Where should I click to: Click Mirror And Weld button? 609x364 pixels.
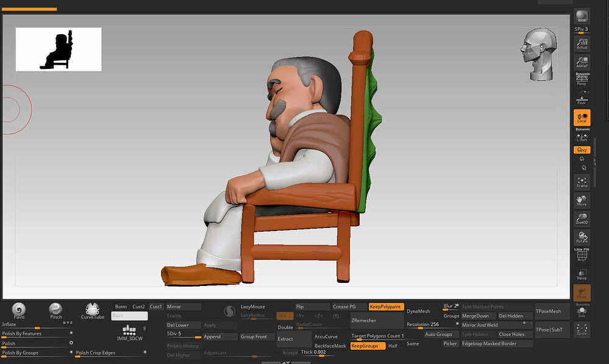click(497, 325)
